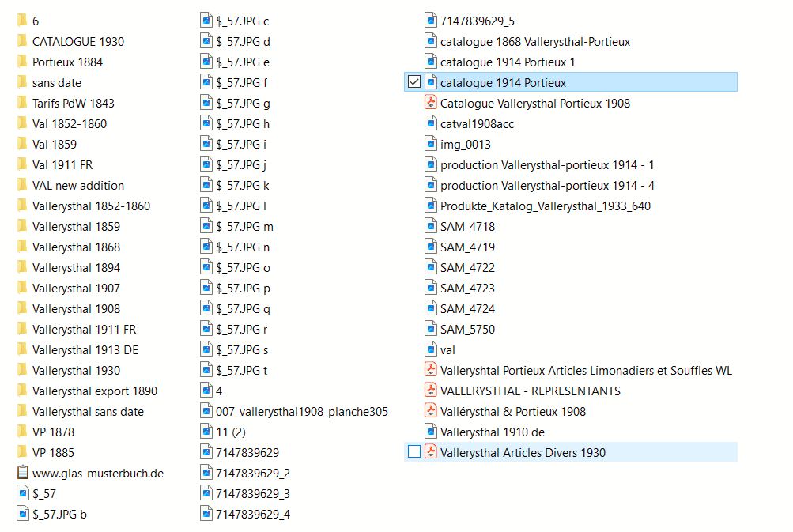The image size is (793, 532).
Task: Select folder Vallerysthal 1907
Action: tap(68, 289)
